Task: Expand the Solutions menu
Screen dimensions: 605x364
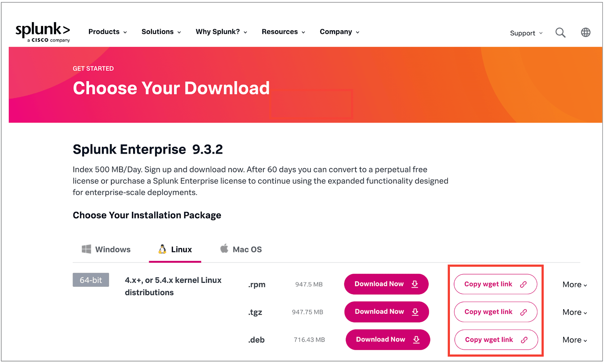Action: point(161,32)
